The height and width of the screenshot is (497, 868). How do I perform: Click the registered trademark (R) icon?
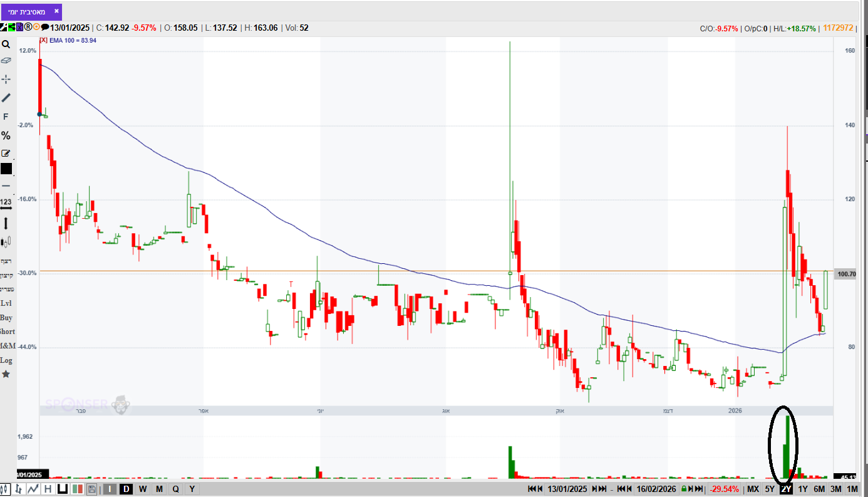pos(28,28)
